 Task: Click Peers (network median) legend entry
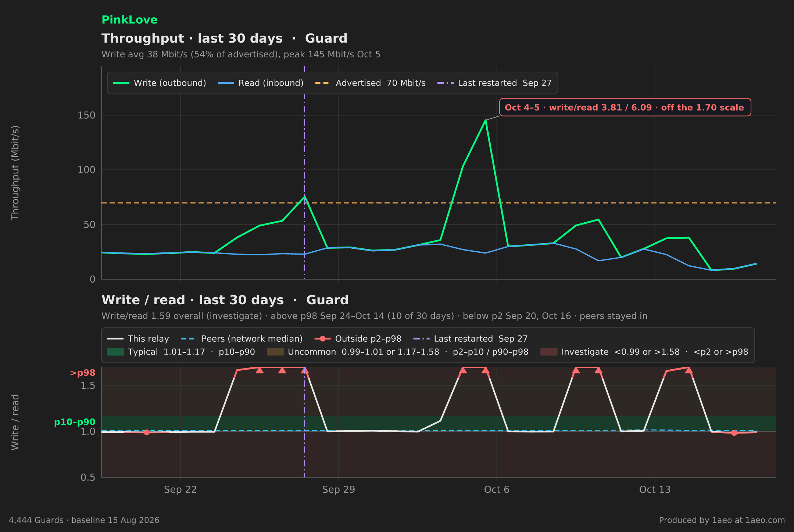tap(242, 339)
